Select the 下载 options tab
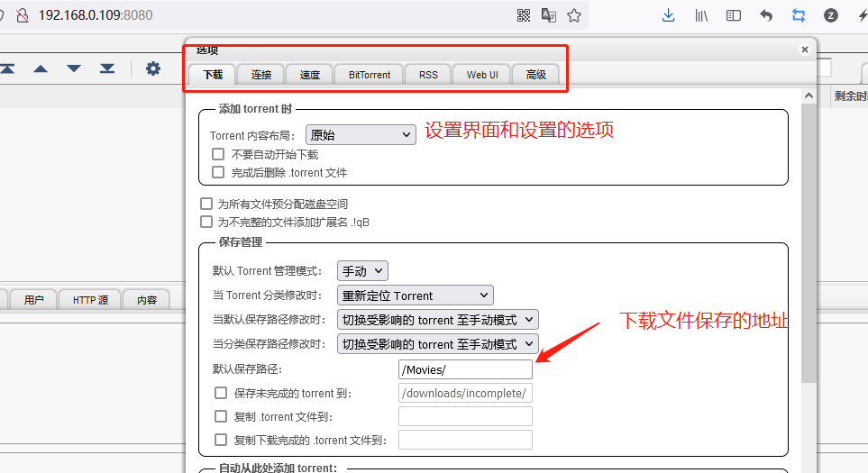Image resolution: width=868 pixels, height=473 pixels. (x=213, y=75)
